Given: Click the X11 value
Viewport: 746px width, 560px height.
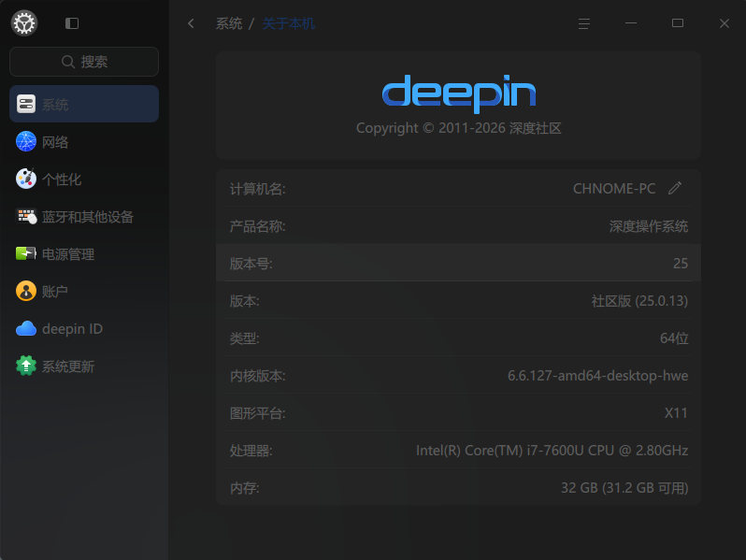Looking at the screenshot, I should [x=676, y=412].
